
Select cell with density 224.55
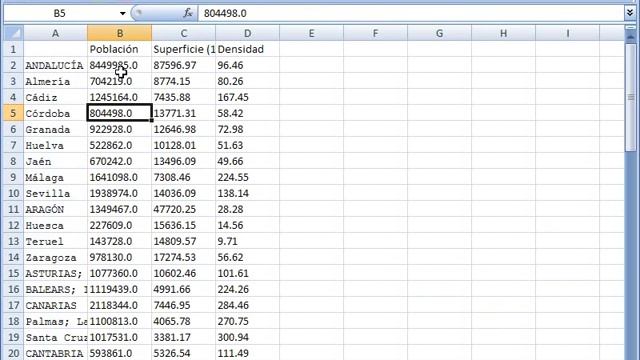[247, 177]
